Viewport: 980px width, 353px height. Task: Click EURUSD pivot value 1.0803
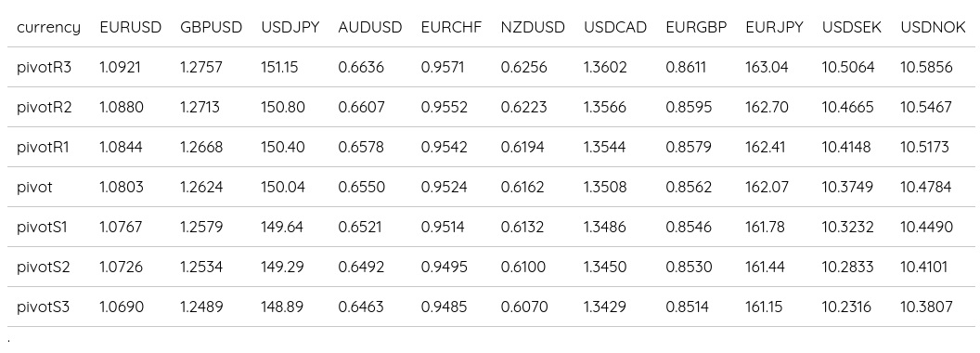pyautogui.click(x=122, y=187)
